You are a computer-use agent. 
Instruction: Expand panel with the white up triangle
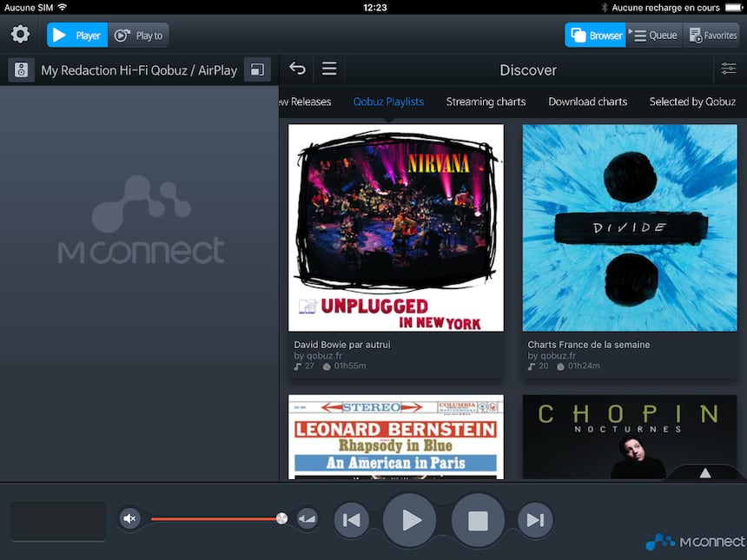pos(705,472)
